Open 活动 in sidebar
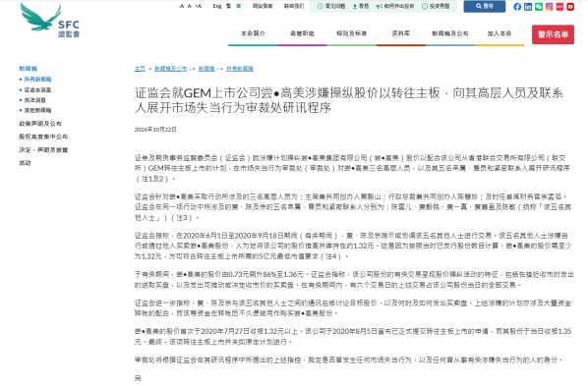Viewport: 588px width, 386px height. (26, 163)
